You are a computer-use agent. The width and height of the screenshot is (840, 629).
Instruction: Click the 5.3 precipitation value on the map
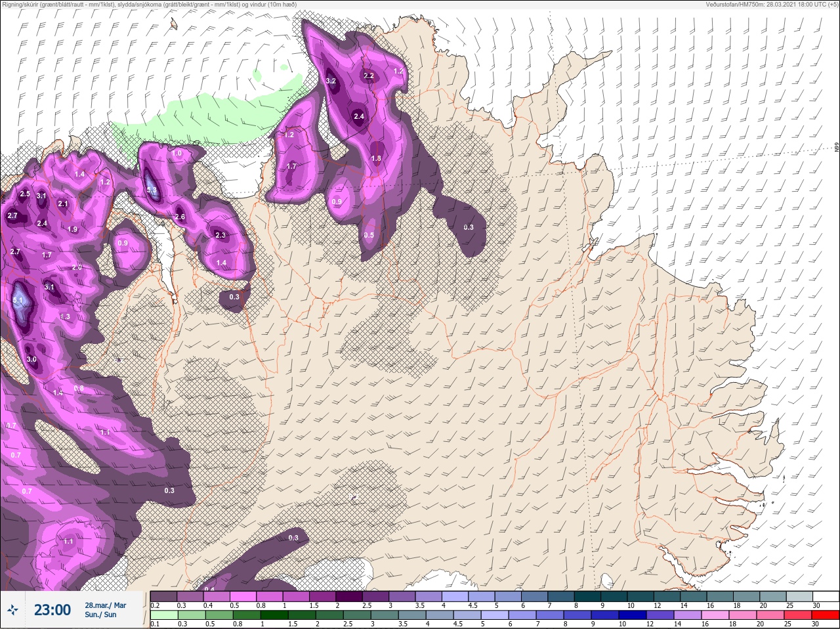point(152,190)
